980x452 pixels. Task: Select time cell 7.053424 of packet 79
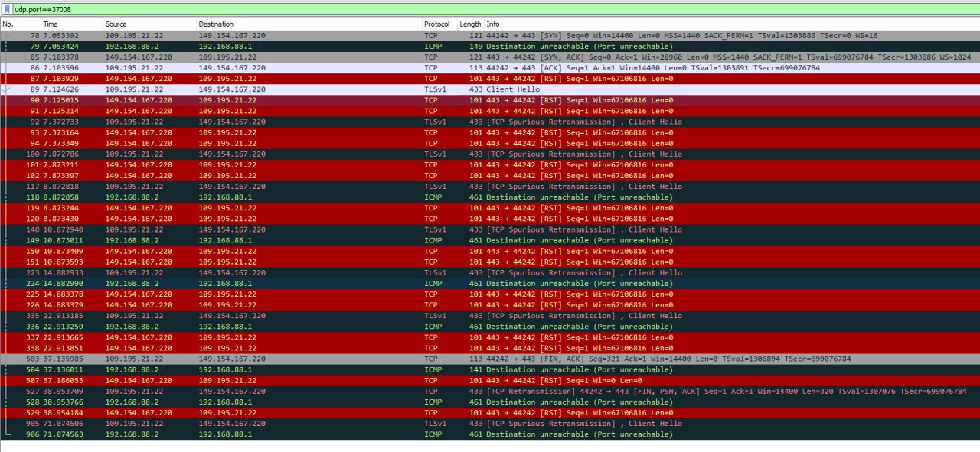click(60, 46)
